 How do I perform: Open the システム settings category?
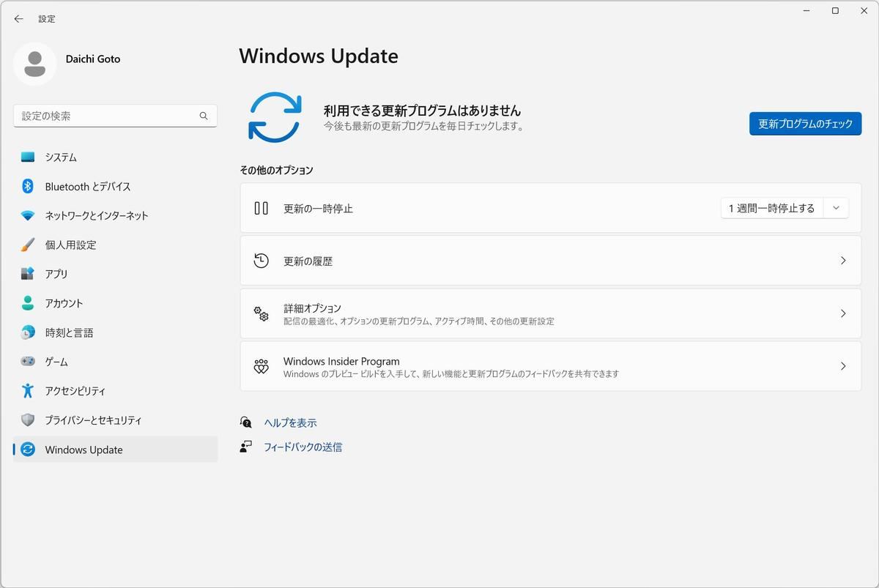[115, 157]
